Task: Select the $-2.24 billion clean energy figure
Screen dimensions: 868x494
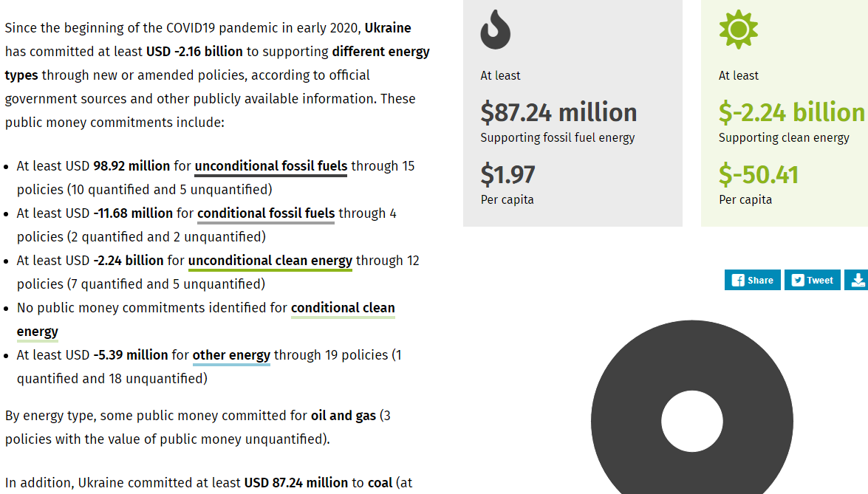Action: point(791,112)
